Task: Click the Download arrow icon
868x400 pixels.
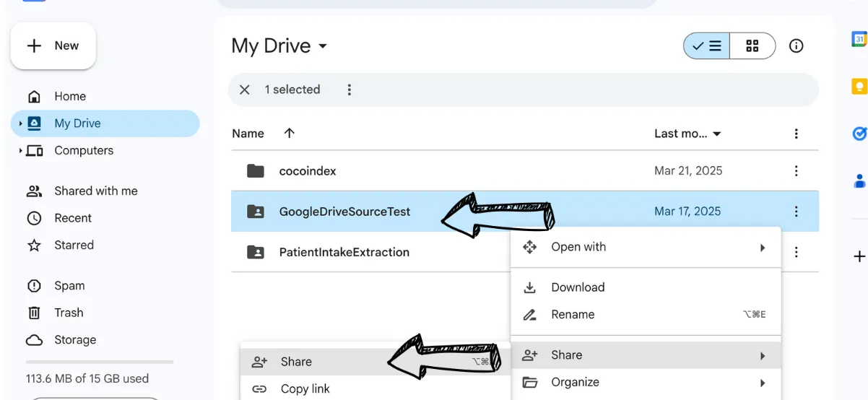Action: coord(530,287)
